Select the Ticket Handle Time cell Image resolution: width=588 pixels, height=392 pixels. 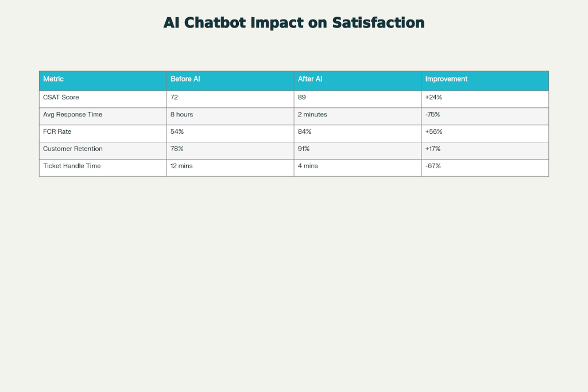pos(71,166)
